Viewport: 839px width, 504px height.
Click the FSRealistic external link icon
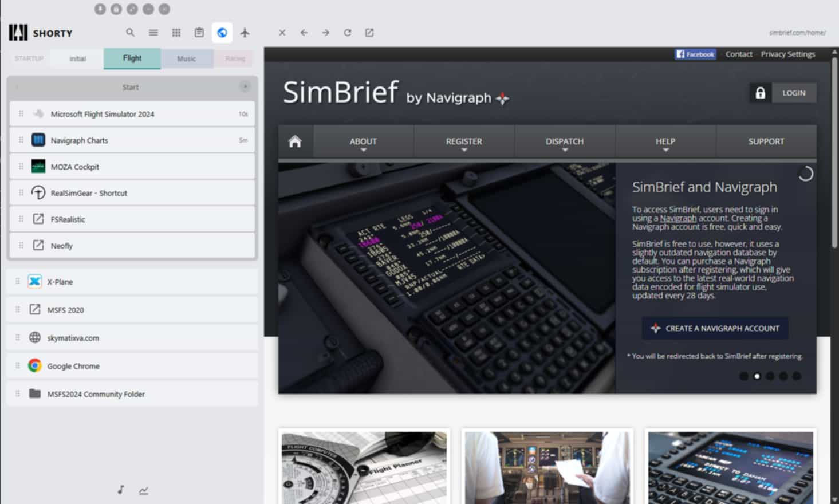coord(38,219)
